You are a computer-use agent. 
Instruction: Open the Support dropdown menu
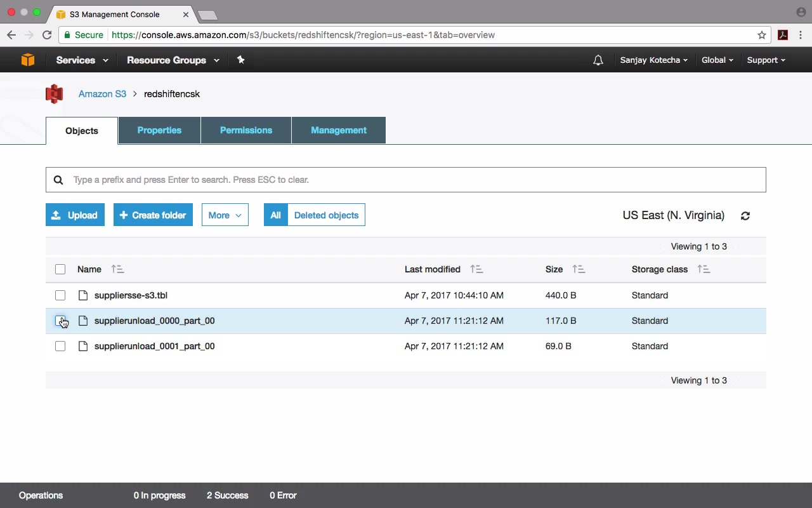tap(766, 60)
